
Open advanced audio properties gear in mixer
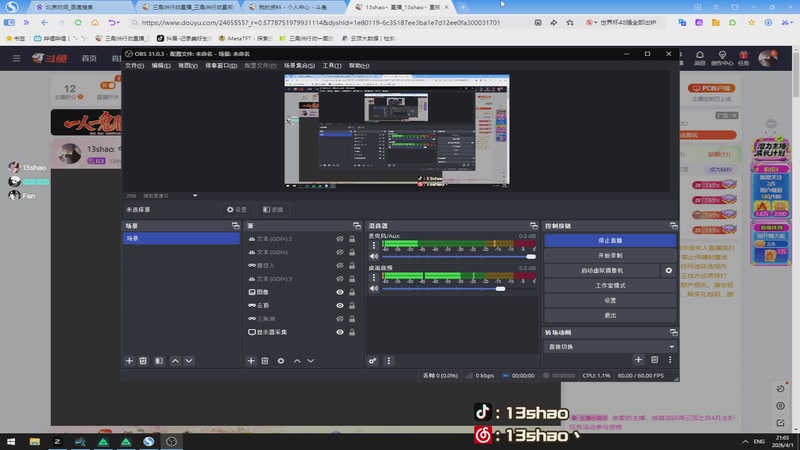coord(372,361)
